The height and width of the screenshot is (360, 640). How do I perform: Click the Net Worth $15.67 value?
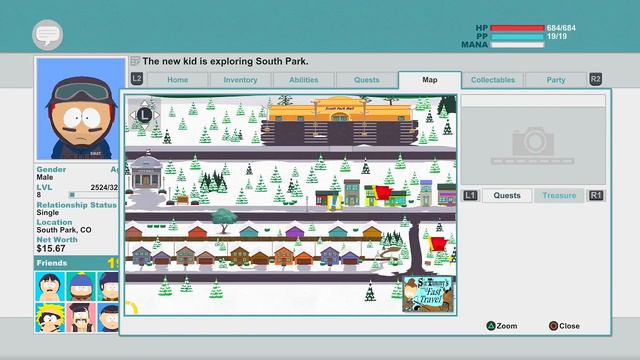(51, 249)
